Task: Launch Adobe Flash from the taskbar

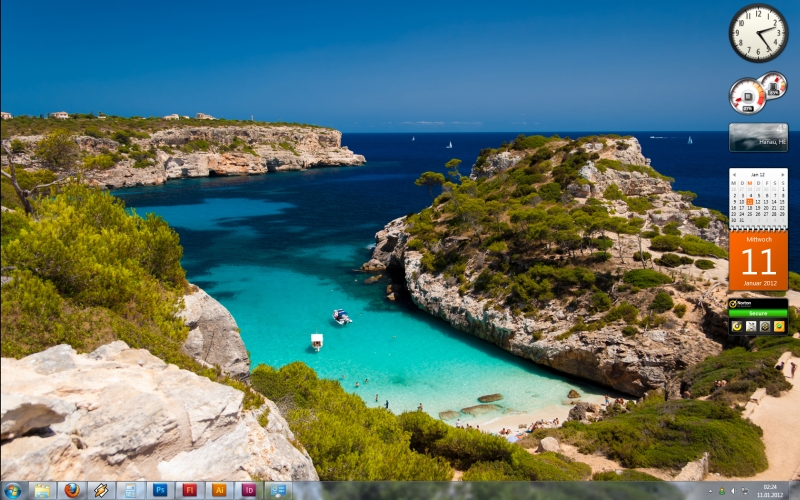Action: tap(189, 490)
